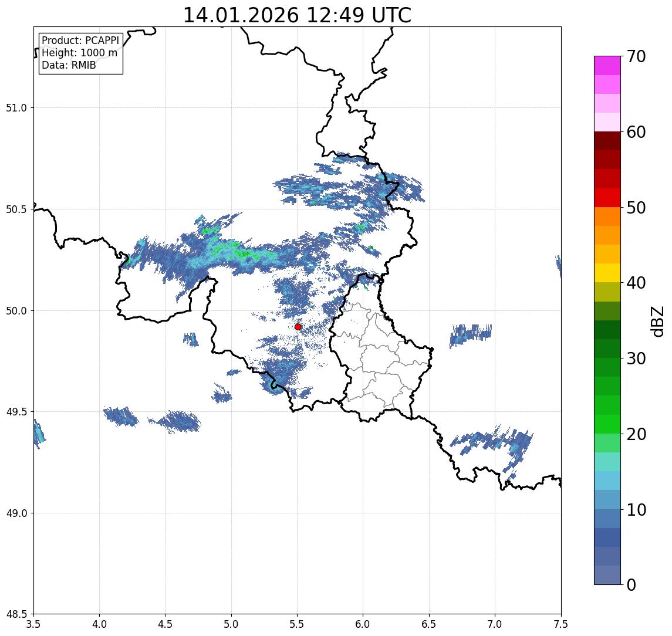Click the 'Height: 1000 m' legend line
The height and width of the screenshot is (636, 672).
[79, 53]
